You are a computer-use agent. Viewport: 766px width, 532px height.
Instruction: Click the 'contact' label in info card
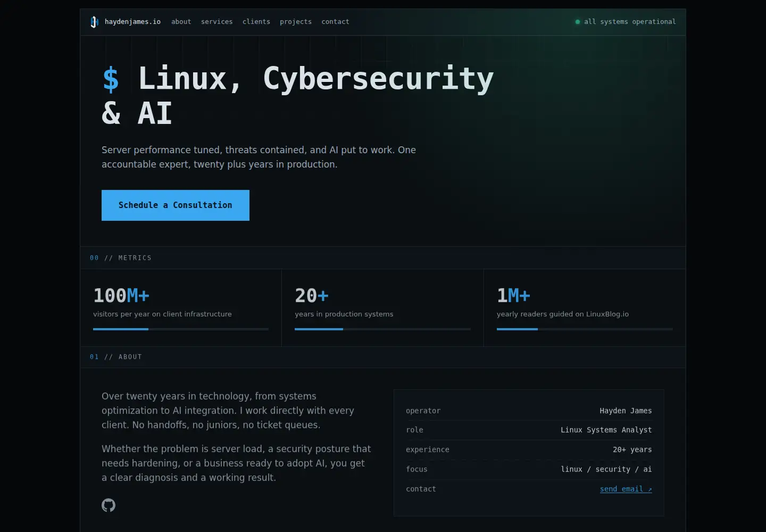(421, 489)
